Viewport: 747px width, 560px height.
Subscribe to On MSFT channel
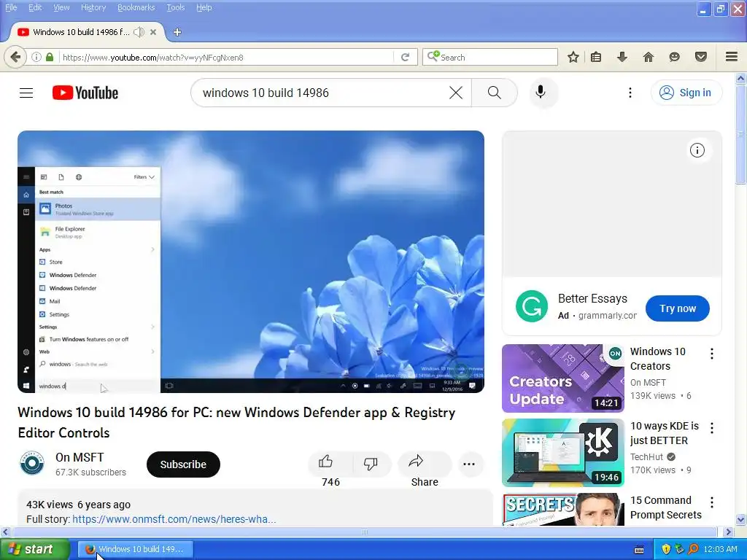183,464
